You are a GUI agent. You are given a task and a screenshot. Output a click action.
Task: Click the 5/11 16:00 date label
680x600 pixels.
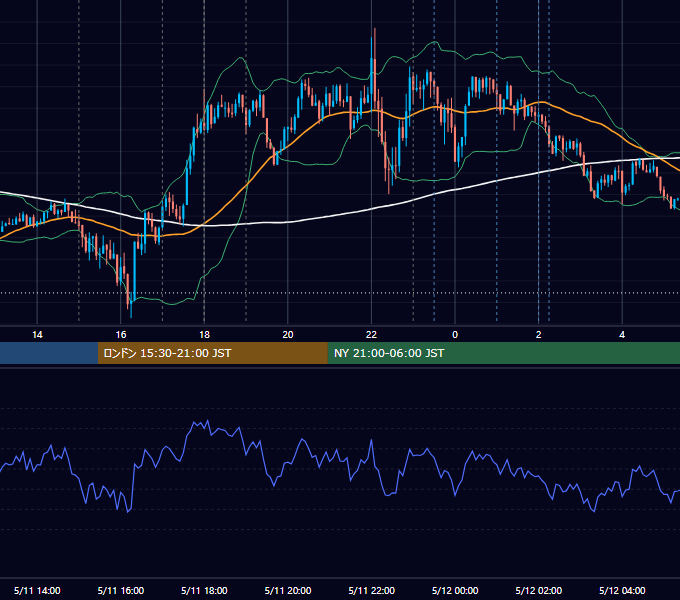121,590
